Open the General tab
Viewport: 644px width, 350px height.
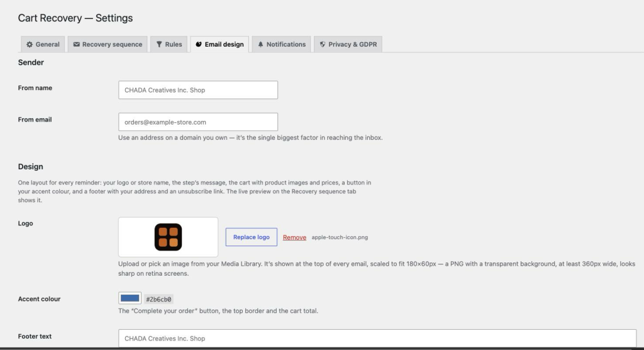43,45
